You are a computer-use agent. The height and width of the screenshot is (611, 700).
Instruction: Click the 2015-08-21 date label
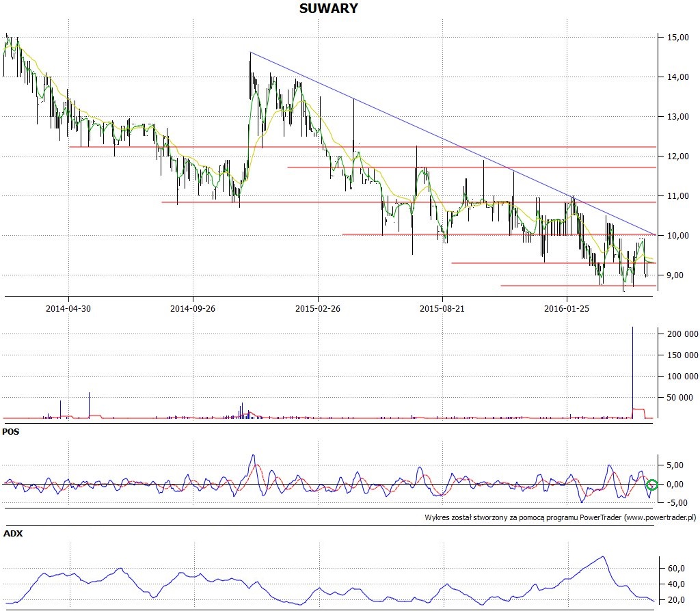(x=442, y=308)
